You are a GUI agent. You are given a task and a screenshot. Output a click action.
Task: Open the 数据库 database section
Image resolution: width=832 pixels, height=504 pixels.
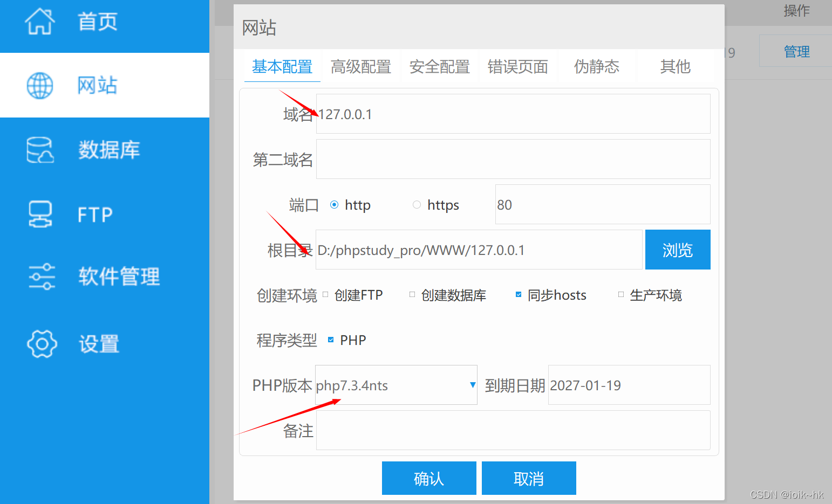pos(39,150)
